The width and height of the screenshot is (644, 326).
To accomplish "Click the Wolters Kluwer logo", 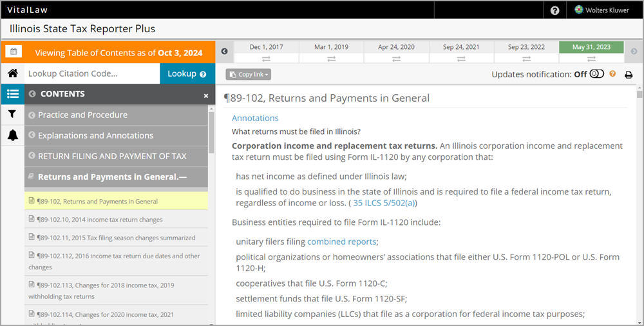I will point(602,10).
